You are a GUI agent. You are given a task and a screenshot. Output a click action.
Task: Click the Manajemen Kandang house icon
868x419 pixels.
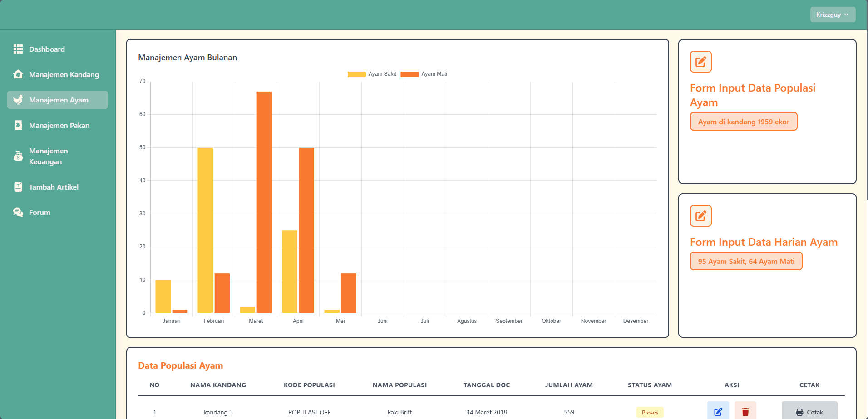pos(18,74)
